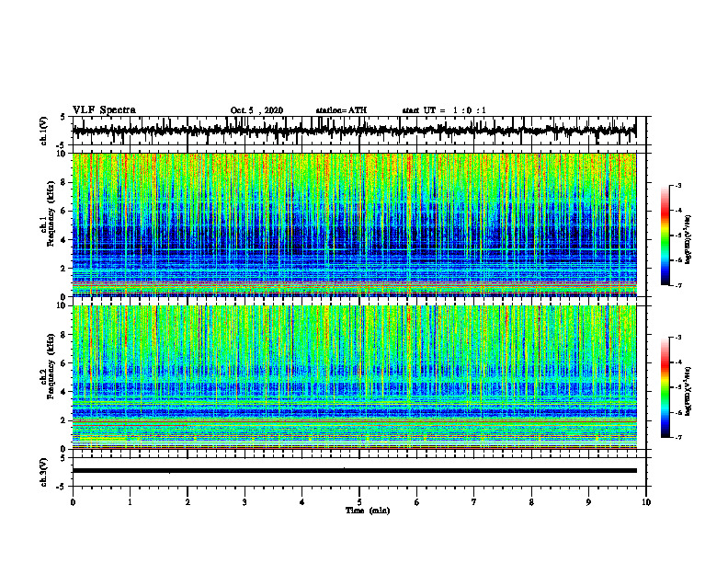This screenshot has width=728, height=563.
Task: Click the "Time (min)" x-axis label
Action: 368,511
